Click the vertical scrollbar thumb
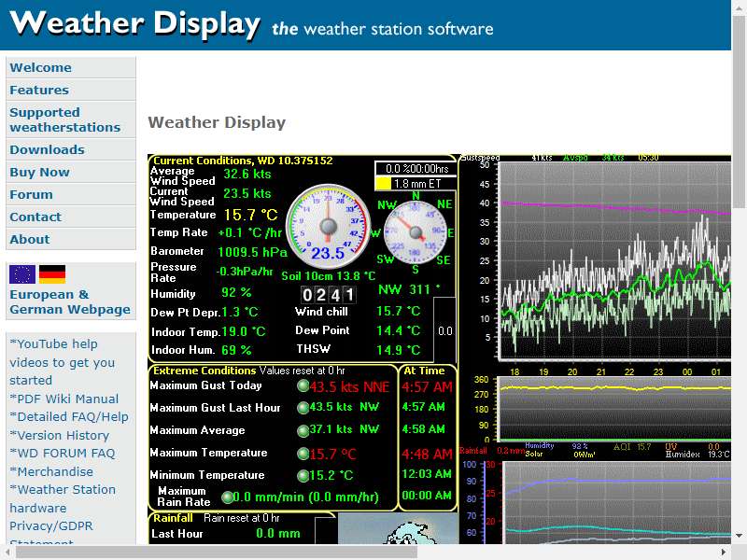The image size is (747, 560). 739,112
